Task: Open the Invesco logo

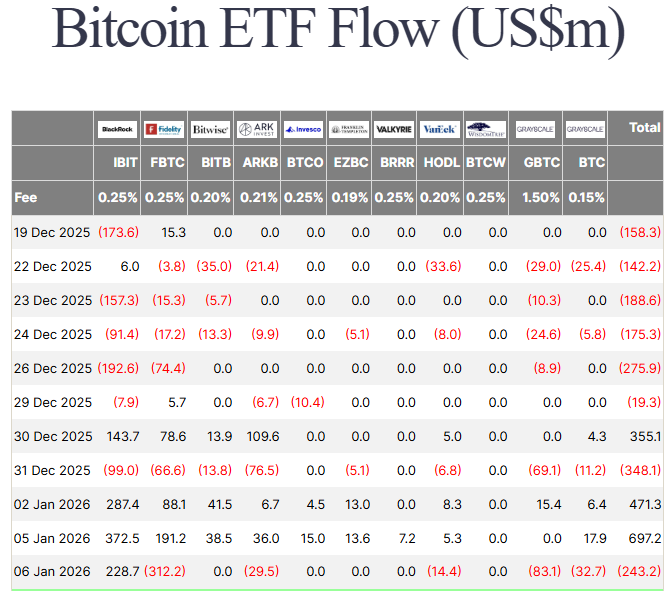Action: pos(303,129)
